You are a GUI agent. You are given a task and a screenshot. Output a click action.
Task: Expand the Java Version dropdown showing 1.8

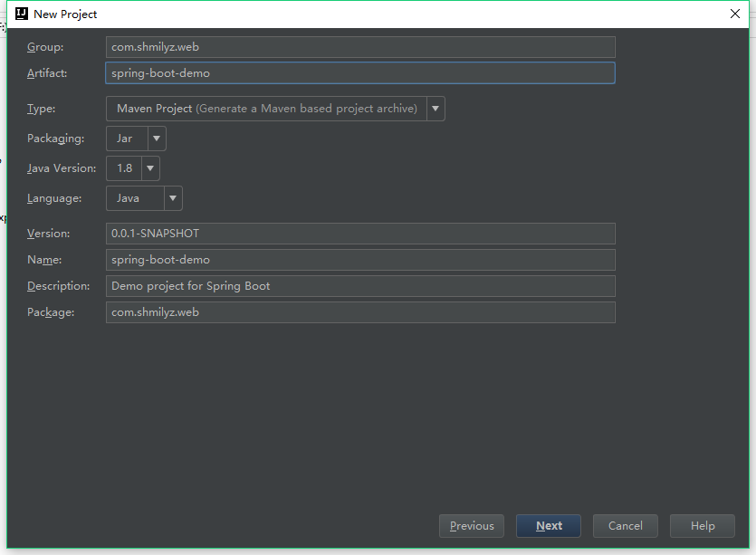(123, 168)
